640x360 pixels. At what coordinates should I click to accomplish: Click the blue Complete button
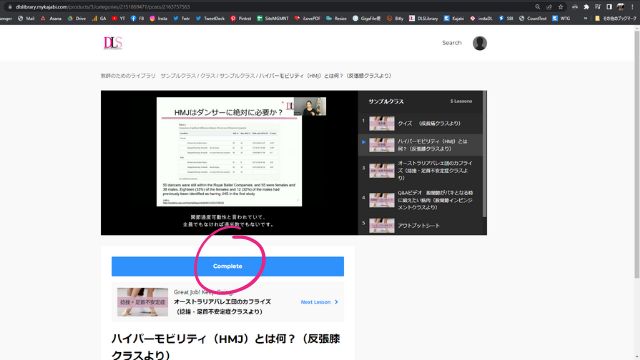(x=228, y=266)
